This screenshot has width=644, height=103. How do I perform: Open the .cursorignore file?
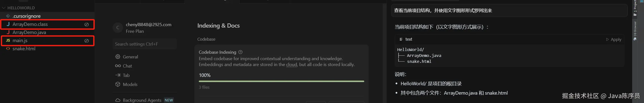26,16
